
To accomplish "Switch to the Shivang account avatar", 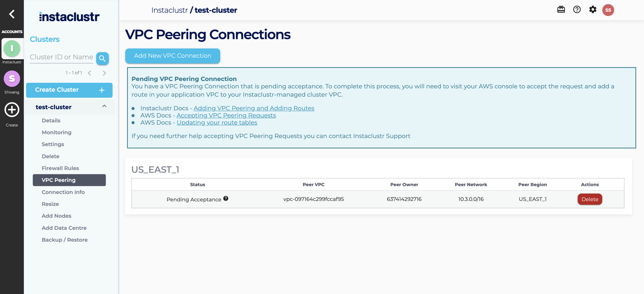I will pyautogui.click(x=12, y=79).
